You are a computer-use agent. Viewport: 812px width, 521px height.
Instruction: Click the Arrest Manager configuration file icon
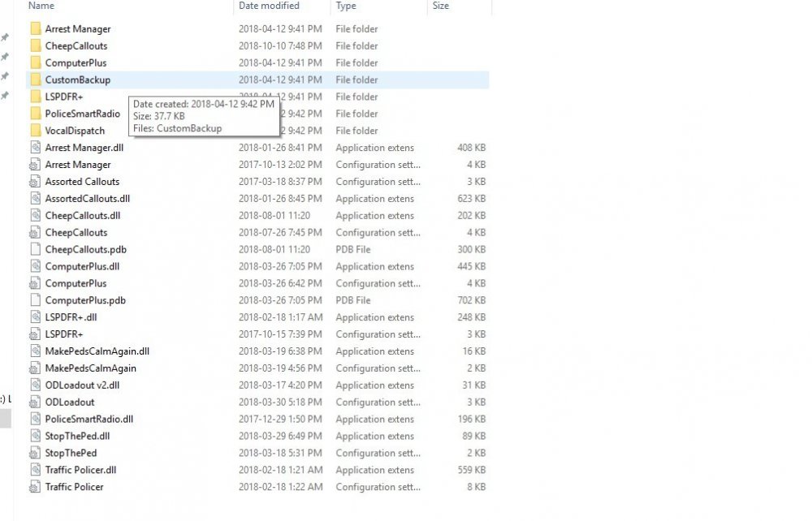(x=35, y=165)
